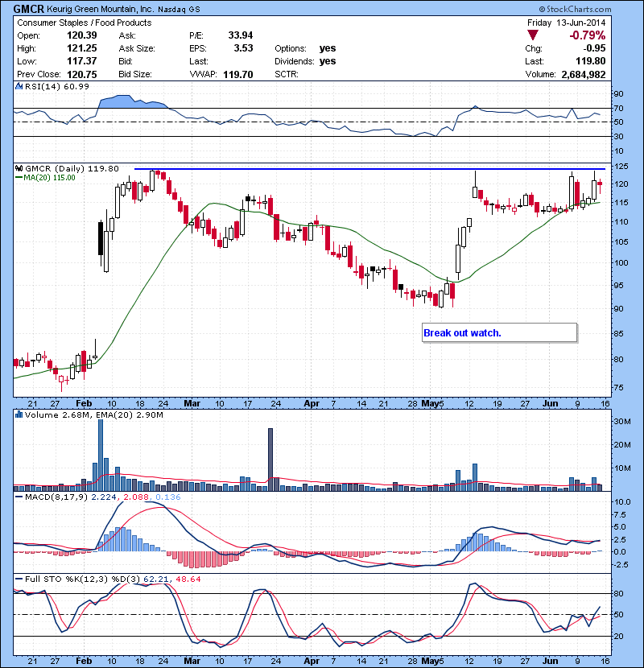Viewport: 644px width, 668px height.
Task: Click the -0.79% percent change
Action: coord(588,35)
